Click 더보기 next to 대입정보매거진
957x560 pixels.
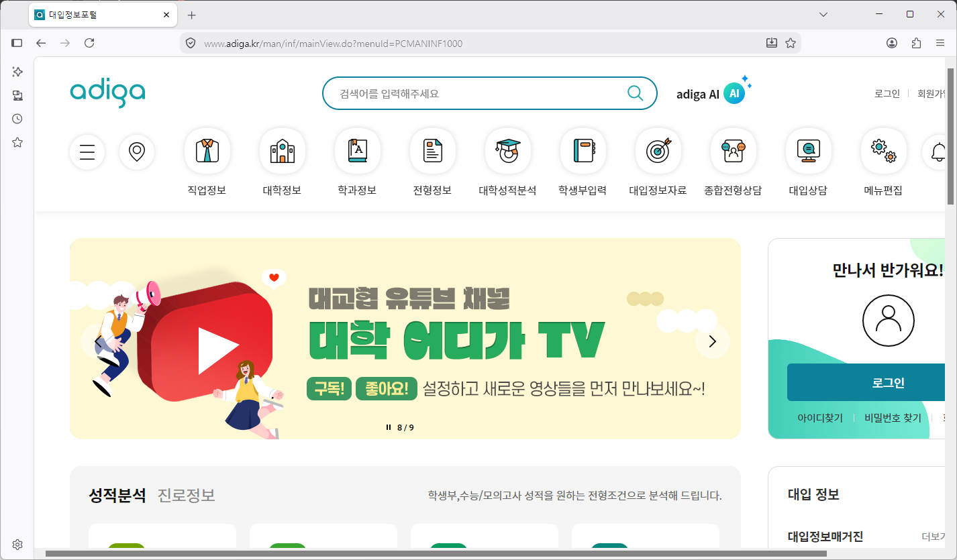coord(933,537)
